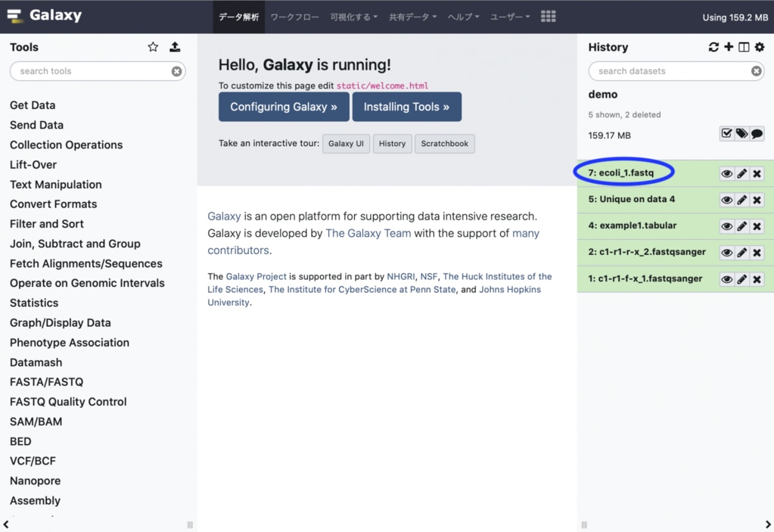Click the Tools panel resize handle
Image resolution: width=774 pixels, height=532 pixels.
(x=190, y=524)
